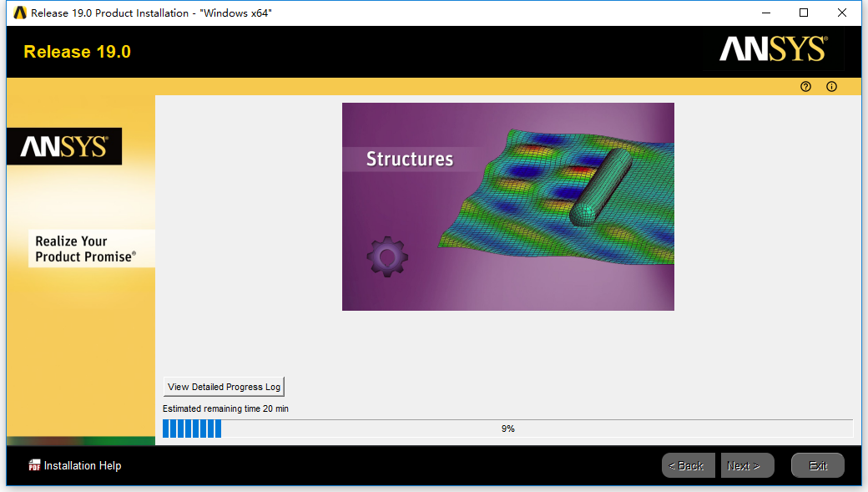Click the information circle icon
868x492 pixels.
click(x=831, y=86)
